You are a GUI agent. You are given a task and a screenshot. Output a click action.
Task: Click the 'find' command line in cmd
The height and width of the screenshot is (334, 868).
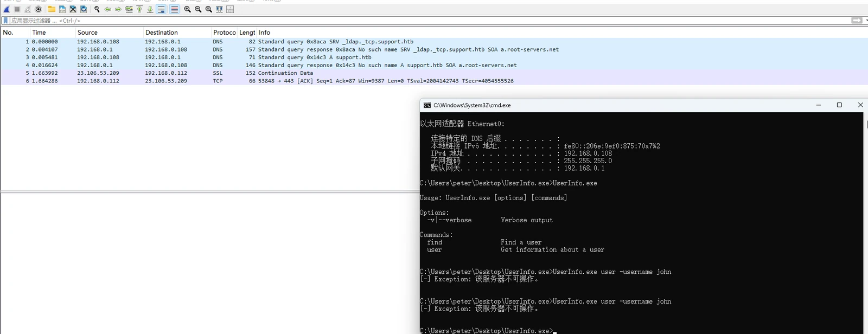pos(484,242)
